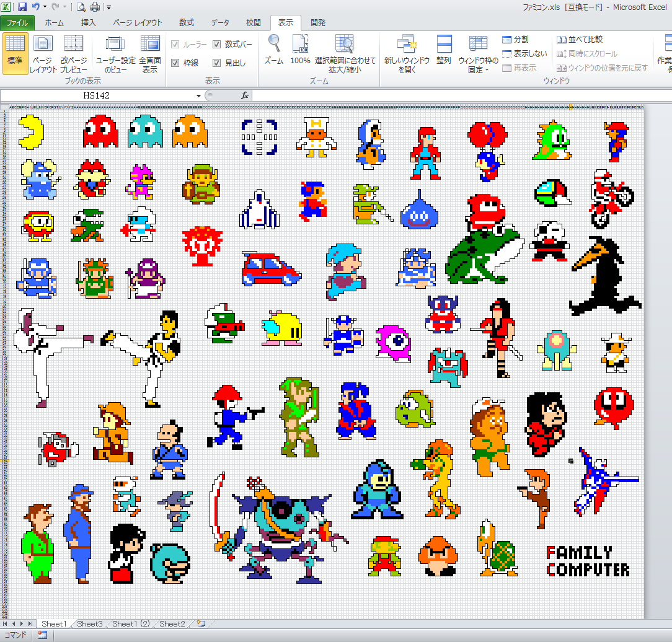Click the Redo icon
Viewport: 672px width, 642px height.
(55, 6)
